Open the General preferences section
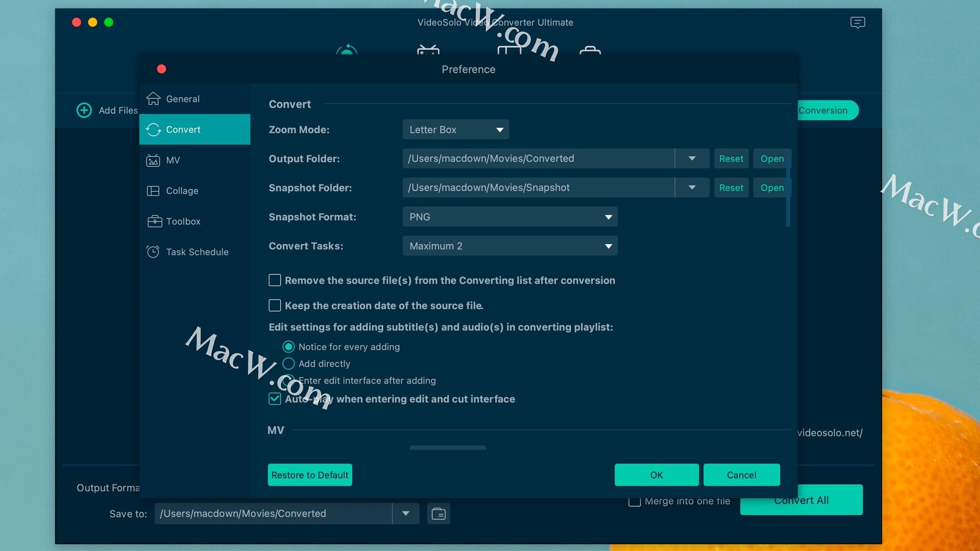980x551 pixels. tap(194, 99)
